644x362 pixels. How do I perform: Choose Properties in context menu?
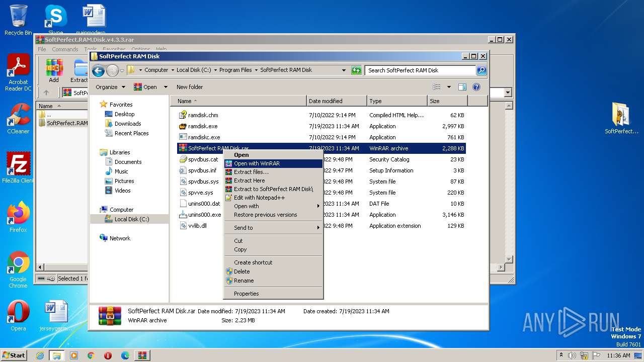(273, 294)
